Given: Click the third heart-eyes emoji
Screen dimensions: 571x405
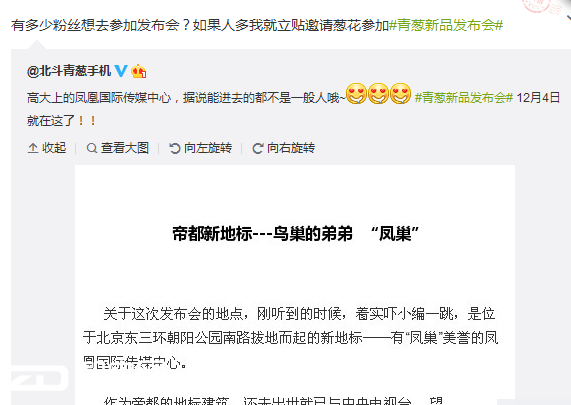Looking at the screenshot, I should pyautogui.click(x=400, y=94).
